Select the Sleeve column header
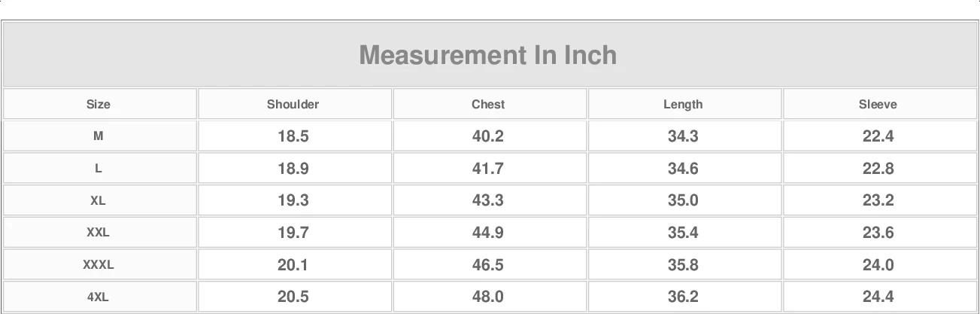980x314 pixels. tap(878, 105)
